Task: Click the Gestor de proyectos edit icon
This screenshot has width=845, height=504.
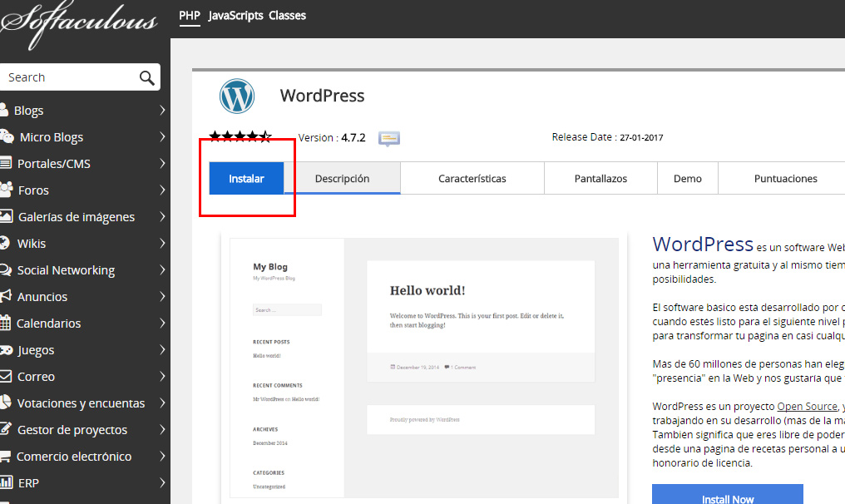Action: pyautogui.click(x=5, y=429)
